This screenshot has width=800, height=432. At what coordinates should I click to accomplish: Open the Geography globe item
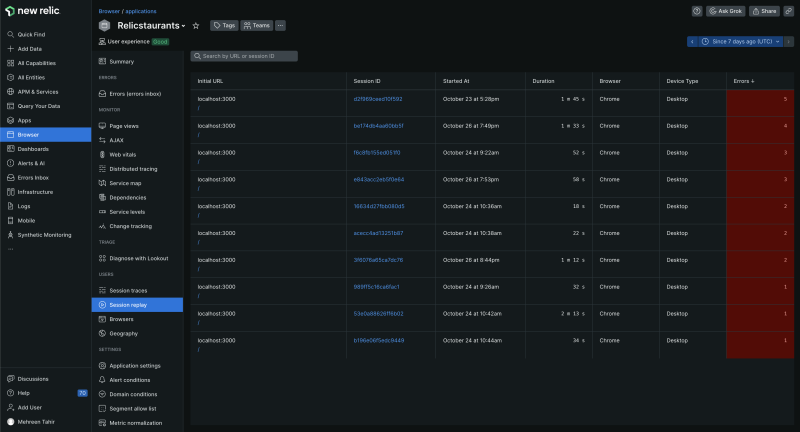(x=123, y=333)
